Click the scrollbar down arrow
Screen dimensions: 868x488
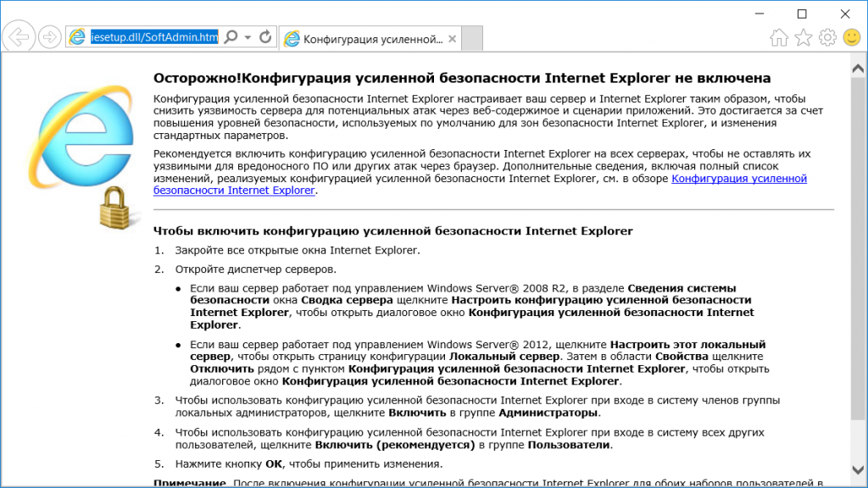point(858,469)
